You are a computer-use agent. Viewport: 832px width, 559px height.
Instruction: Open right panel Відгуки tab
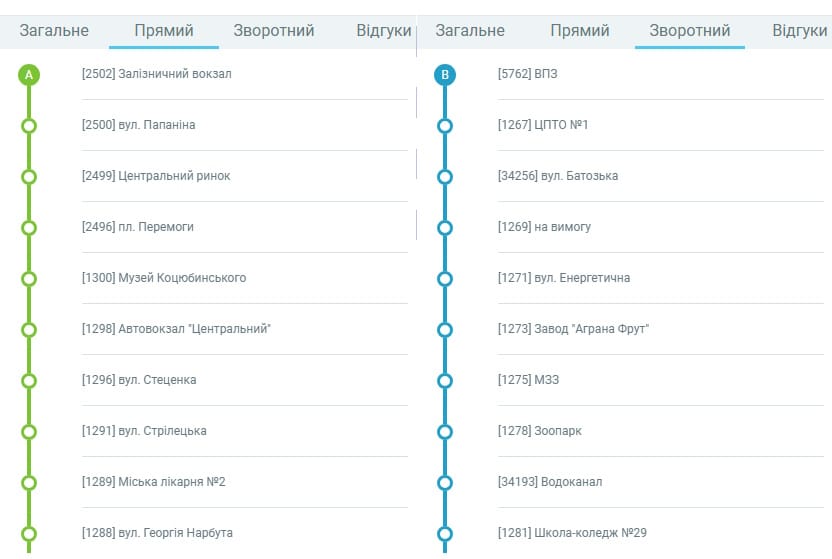(799, 31)
